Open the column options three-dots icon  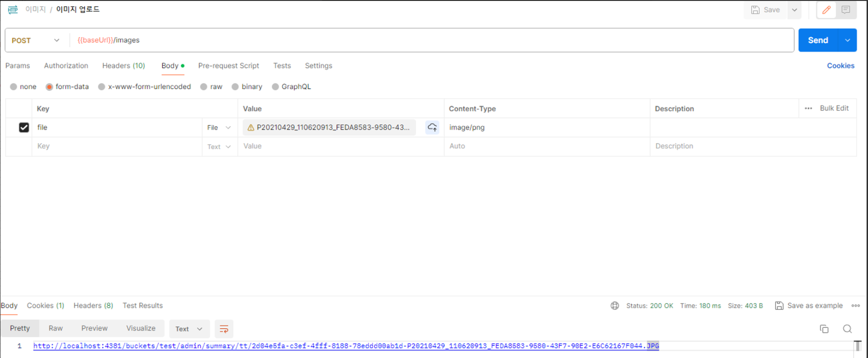[808, 108]
